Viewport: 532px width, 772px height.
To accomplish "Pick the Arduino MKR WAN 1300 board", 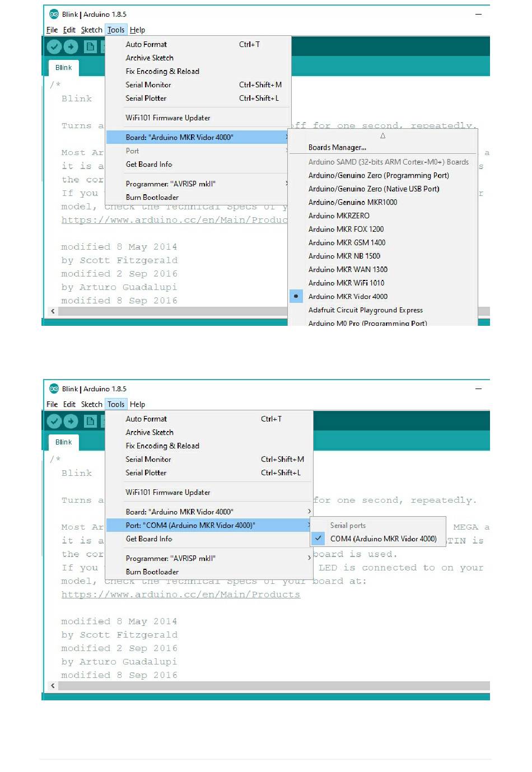I will tap(348, 269).
